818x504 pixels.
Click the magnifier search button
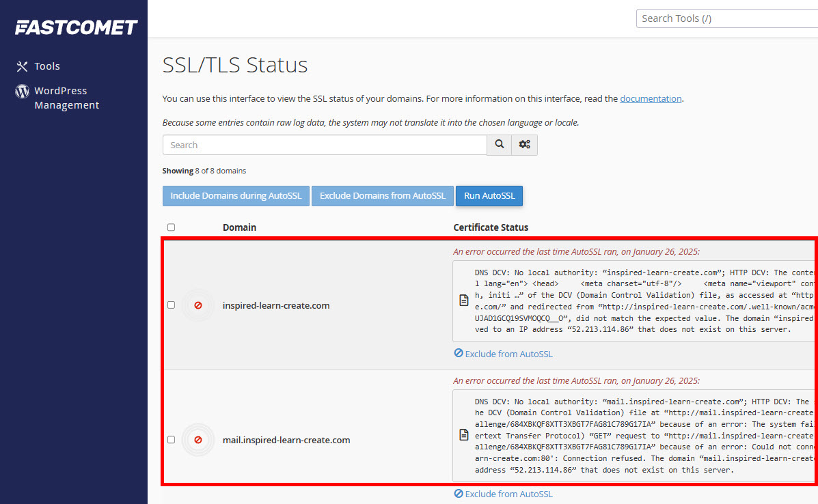click(x=500, y=145)
